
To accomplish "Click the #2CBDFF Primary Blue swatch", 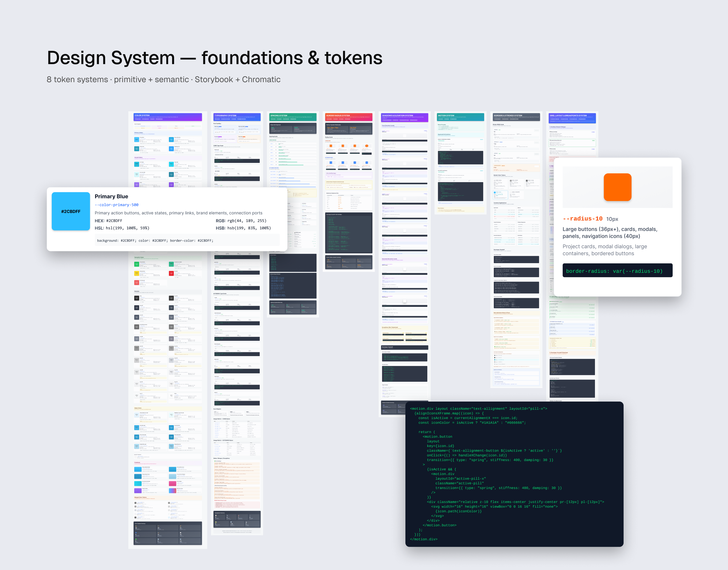I will click(71, 211).
